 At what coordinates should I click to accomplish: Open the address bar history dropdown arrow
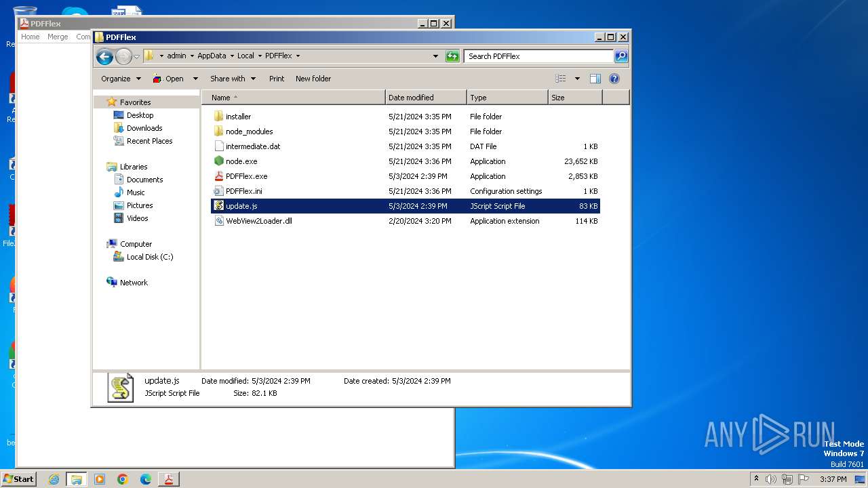coord(435,56)
